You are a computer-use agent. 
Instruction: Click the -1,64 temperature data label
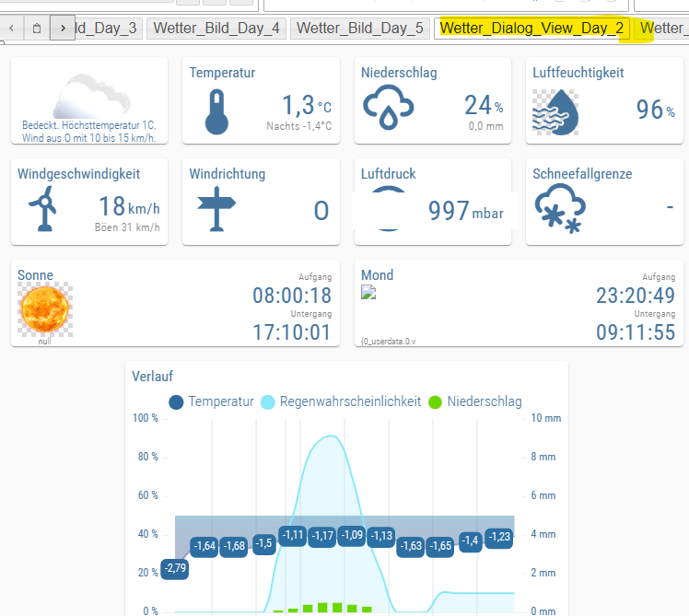(x=204, y=547)
